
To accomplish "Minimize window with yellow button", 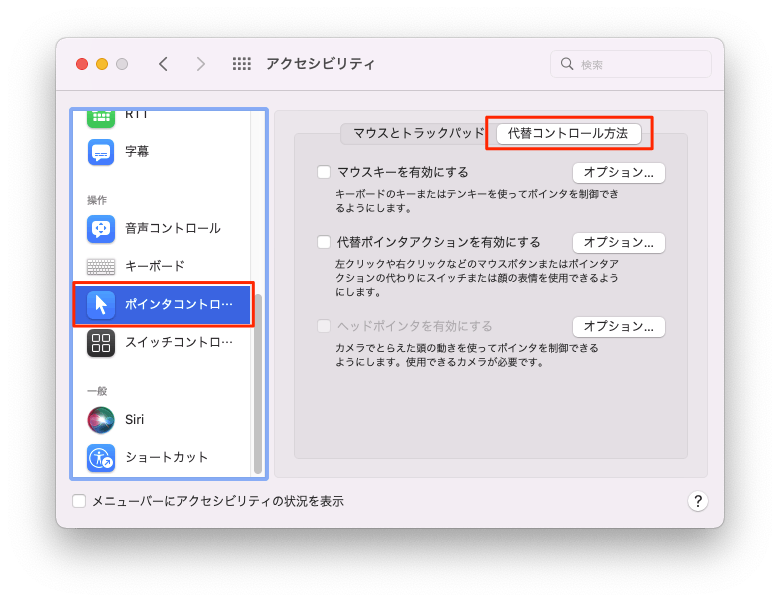I will point(102,64).
